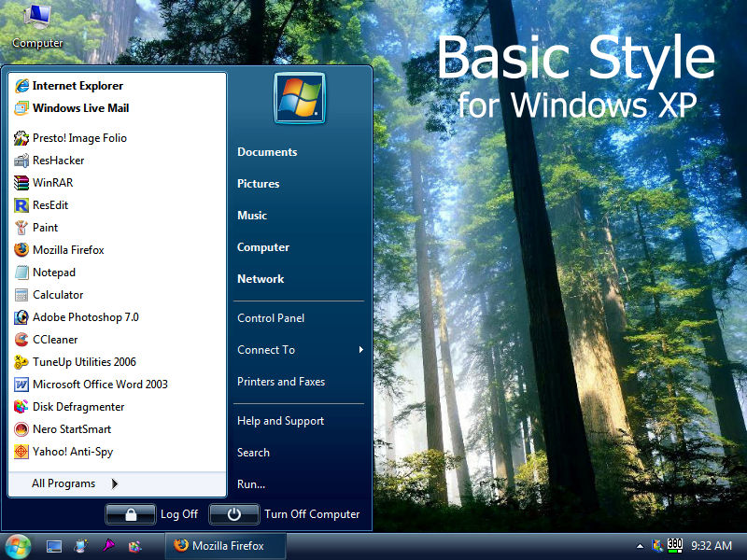Click the second quick launch icon
This screenshot has width=747, height=560.
tap(81, 546)
